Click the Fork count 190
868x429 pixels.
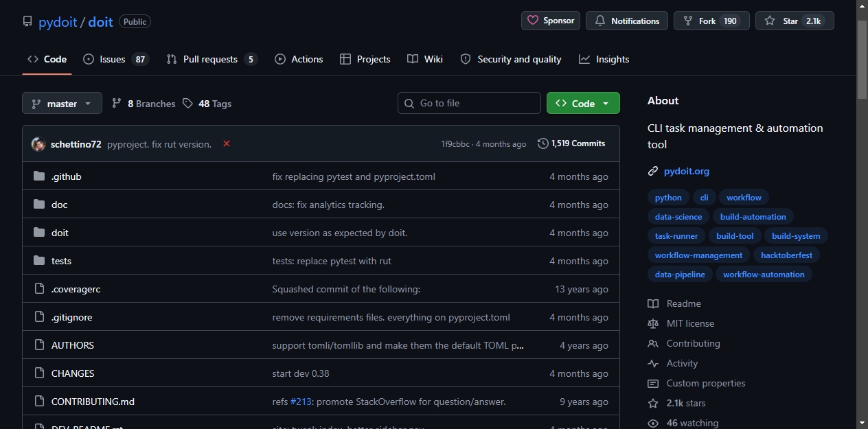point(730,21)
